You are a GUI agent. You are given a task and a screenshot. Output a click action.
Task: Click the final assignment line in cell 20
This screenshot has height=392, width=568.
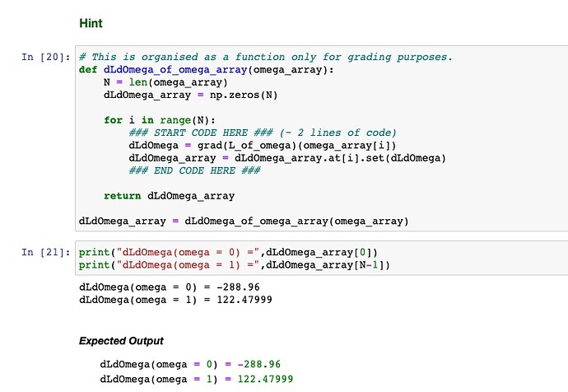click(244, 221)
